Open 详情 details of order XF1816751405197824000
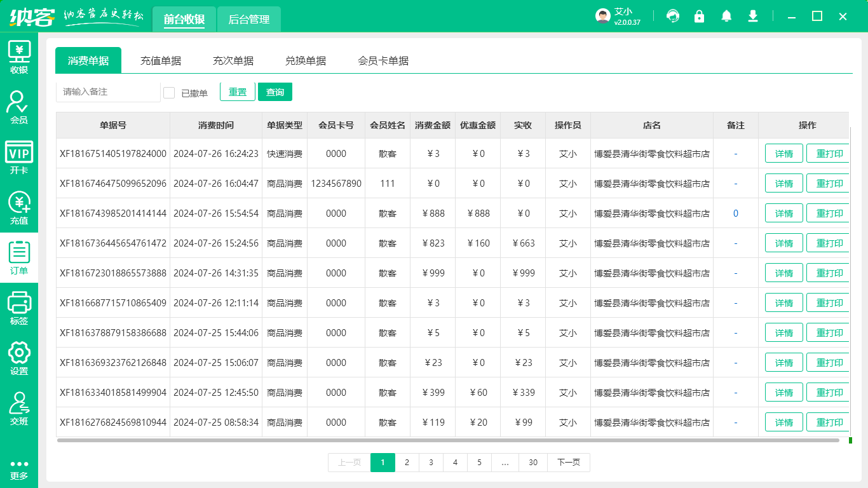Viewport: 868px width, 488px height. coord(783,153)
